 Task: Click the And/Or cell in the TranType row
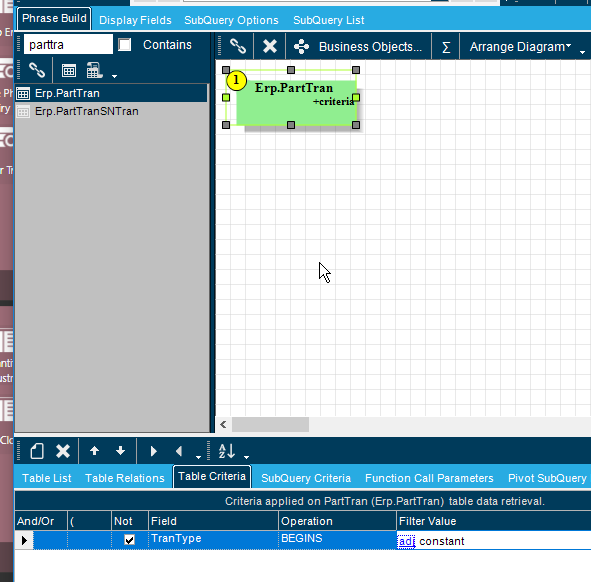pos(50,540)
